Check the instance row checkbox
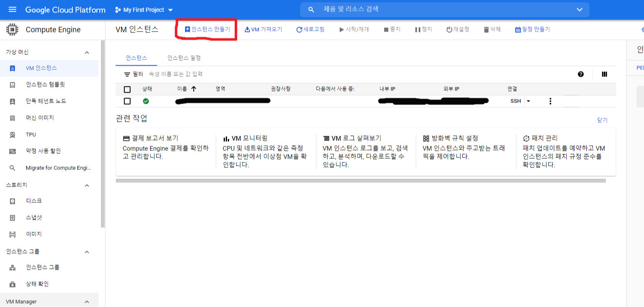 pyautogui.click(x=127, y=101)
